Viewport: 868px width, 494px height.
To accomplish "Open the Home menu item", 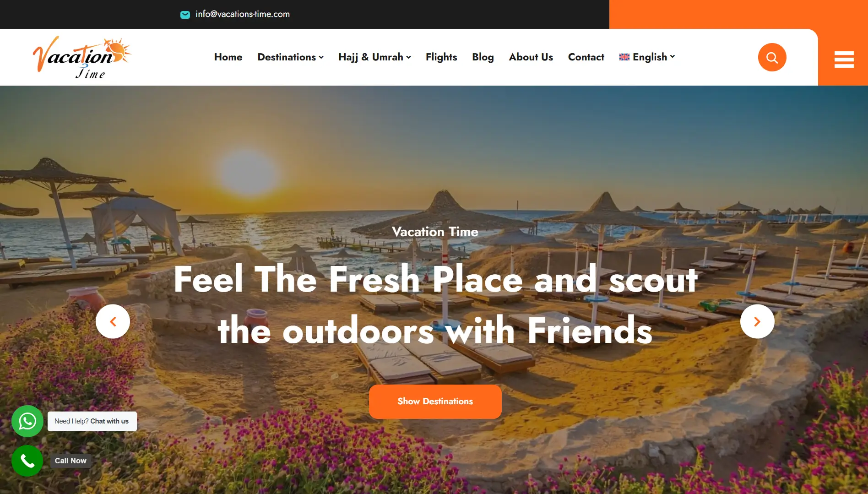I will pyautogui.click(x=228, y=57).
